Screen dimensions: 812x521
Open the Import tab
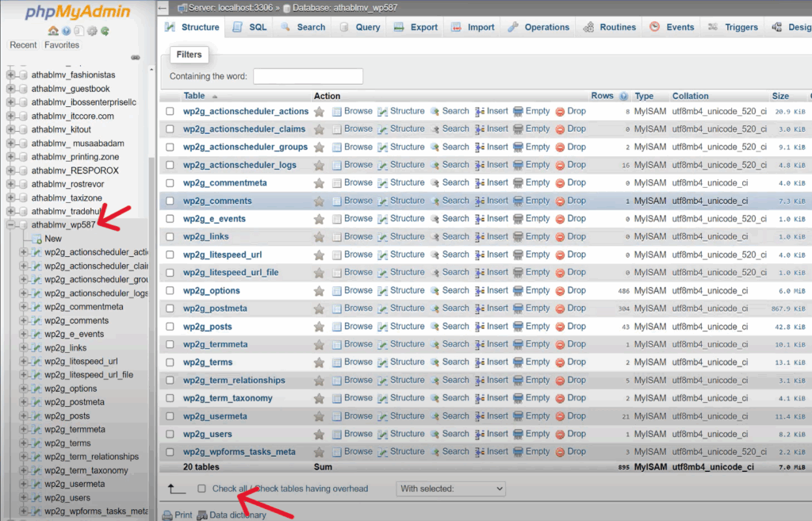pos(473,27)
